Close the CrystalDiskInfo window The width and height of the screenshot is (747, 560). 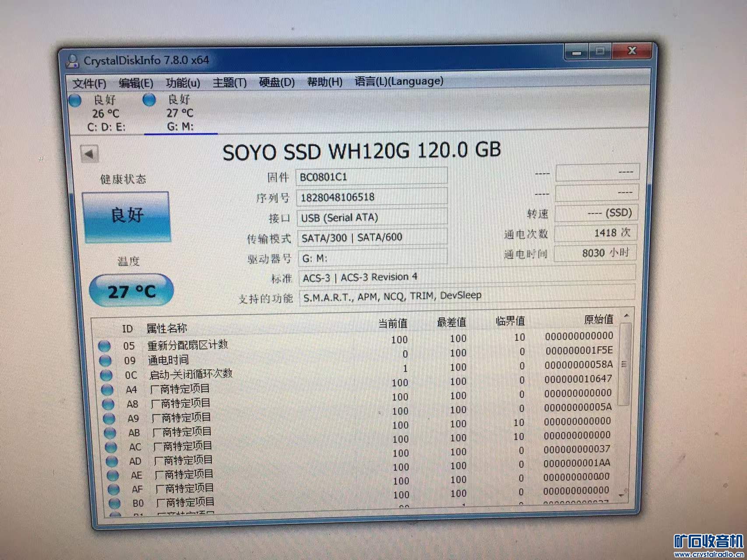[x=631, y=51]
